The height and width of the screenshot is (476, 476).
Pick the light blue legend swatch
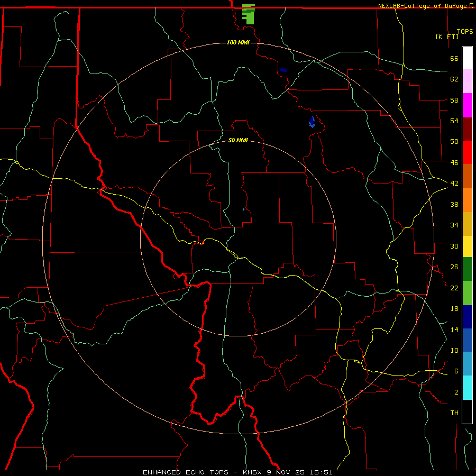(467, 364)
